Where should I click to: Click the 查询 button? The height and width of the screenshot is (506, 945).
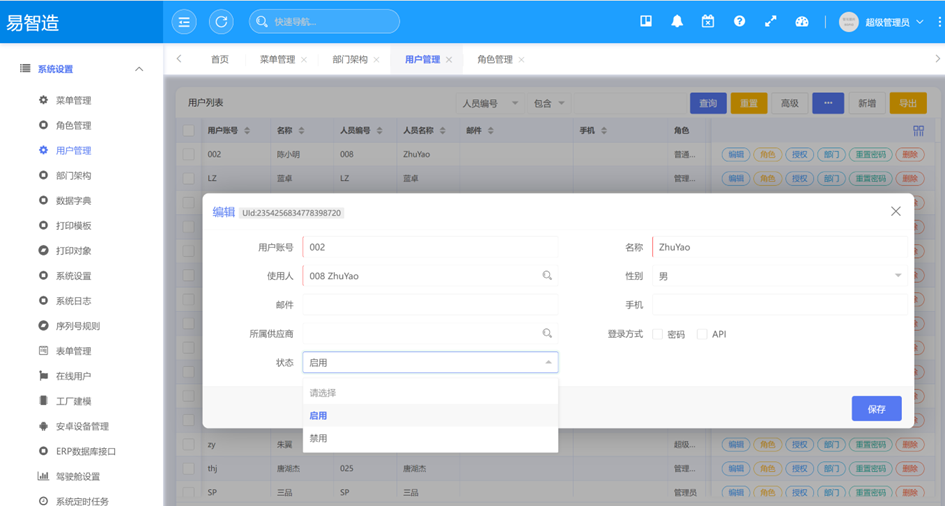pyautogui.click(x=708, y=103)
